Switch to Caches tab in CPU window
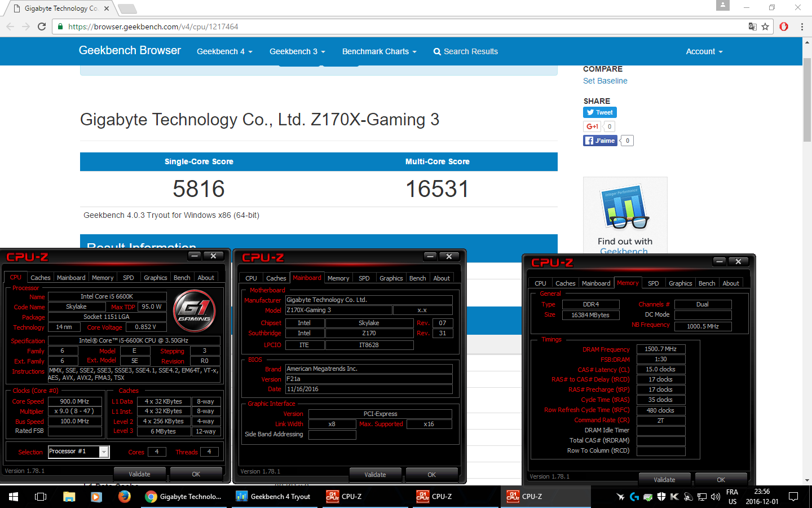This screenshot has width=812, height=508. click(x=41, y=278)
